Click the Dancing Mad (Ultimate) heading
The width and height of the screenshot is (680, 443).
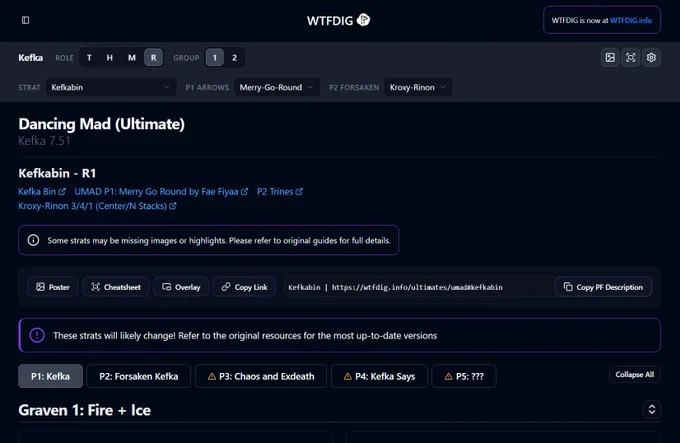pyautogui.click(x=101, y=124)
